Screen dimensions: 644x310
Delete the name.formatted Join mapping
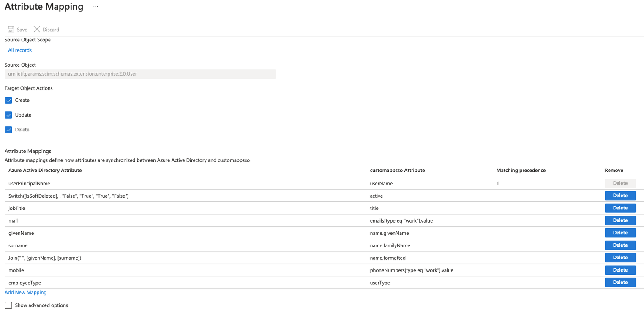click(x=620, y=257)
